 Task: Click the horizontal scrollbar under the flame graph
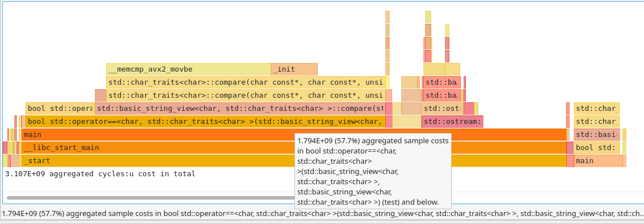click(165, 198)
